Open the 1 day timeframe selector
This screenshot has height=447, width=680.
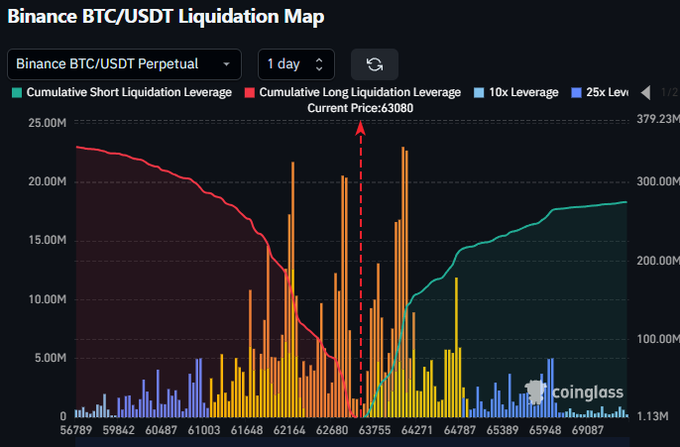(x=296, y=64)
